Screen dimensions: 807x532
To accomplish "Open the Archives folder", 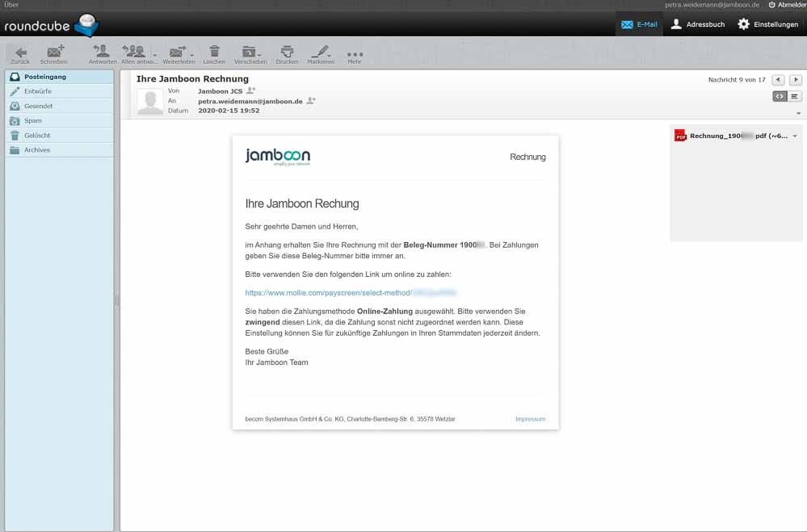I will (60, 150).
